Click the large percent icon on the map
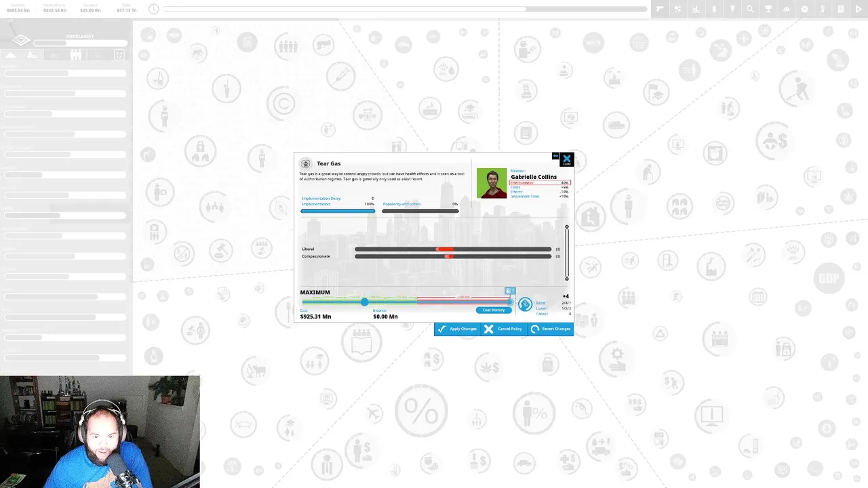Viewport: 868px width, 488px height. point(422,411)
